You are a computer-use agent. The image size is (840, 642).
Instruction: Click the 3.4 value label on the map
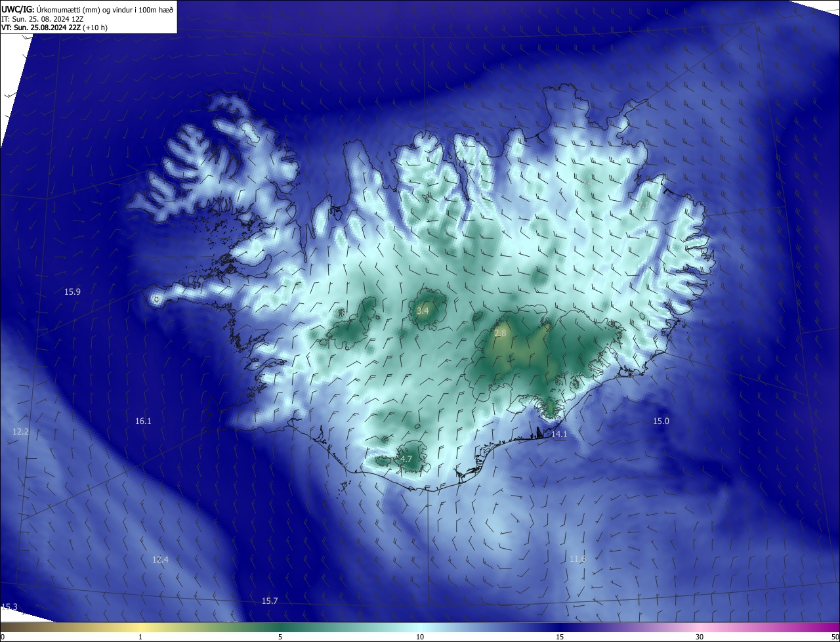tap(423, 310)
